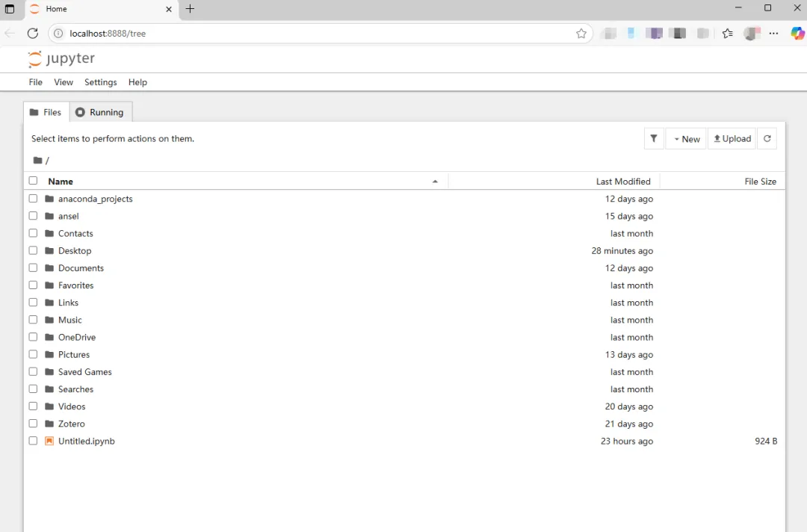Screen dimensions: 807x532
Task: Click the ansel folder icon
Action: pyautogui.click(x=49, y=216)
